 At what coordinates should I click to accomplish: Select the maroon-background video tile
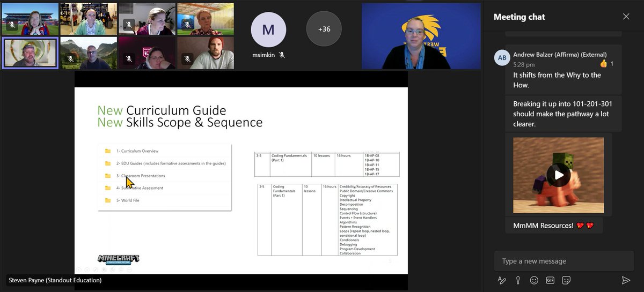(147, 53)
